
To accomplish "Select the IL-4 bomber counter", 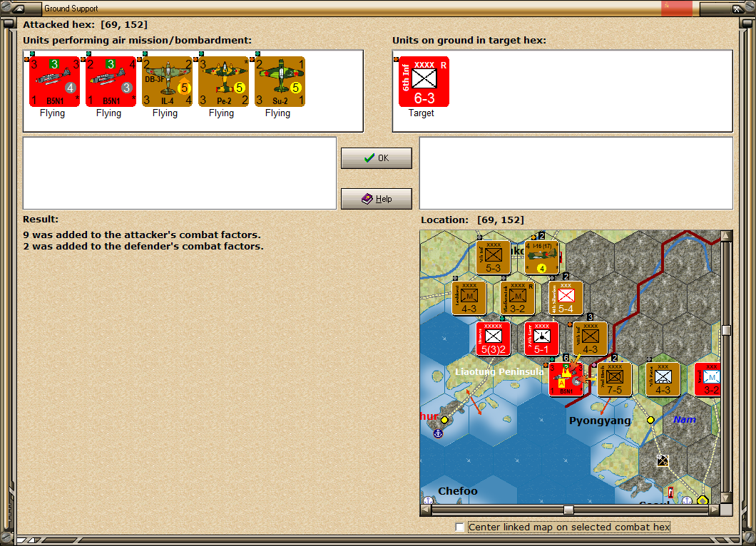I will click(x=165, y=80).
